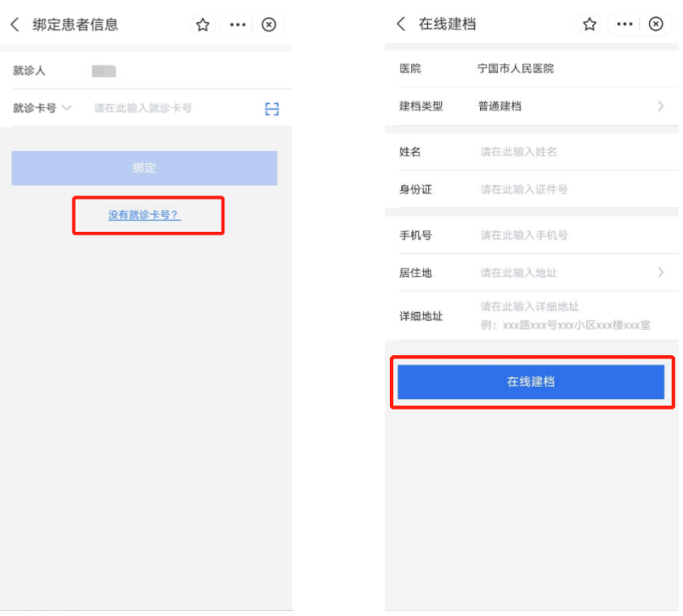The width and height of the screenshot is (683, 616).
Task: Go back from the 在线建档 screen
Action: (401, 24)
